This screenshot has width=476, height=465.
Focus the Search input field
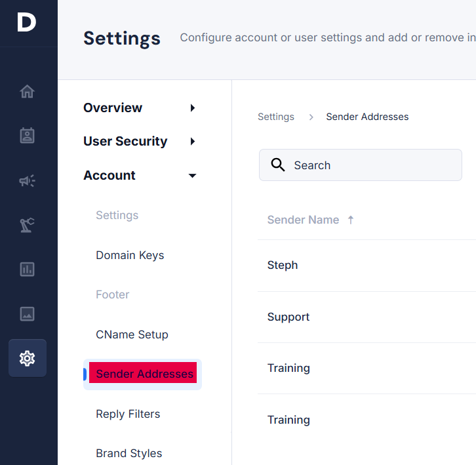361,165
